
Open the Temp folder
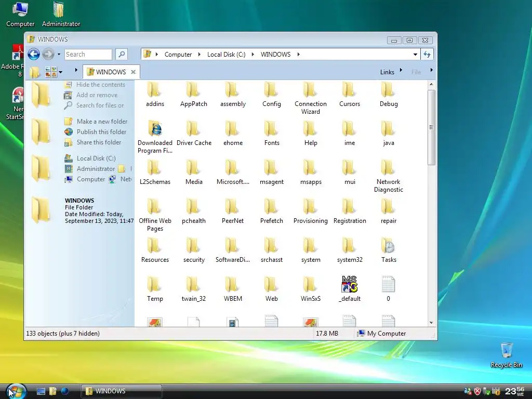tap(155, 289)
